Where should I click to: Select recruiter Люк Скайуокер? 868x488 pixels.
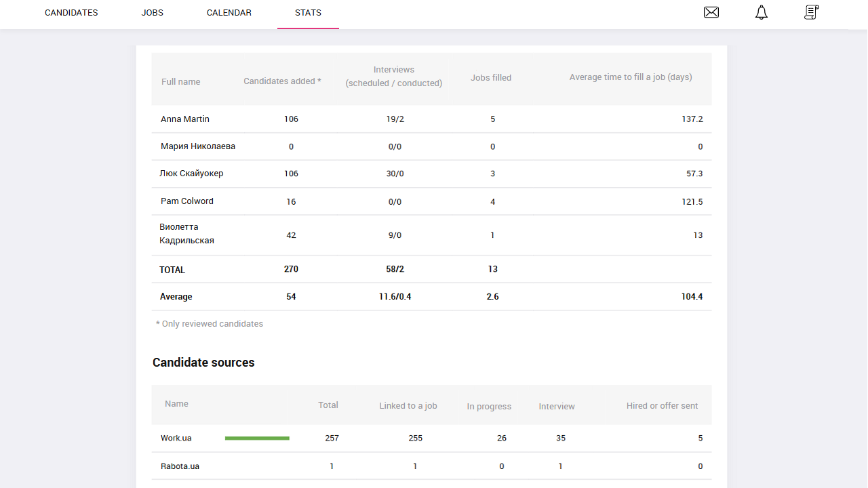pyautogui.click(x=192, y=173)
